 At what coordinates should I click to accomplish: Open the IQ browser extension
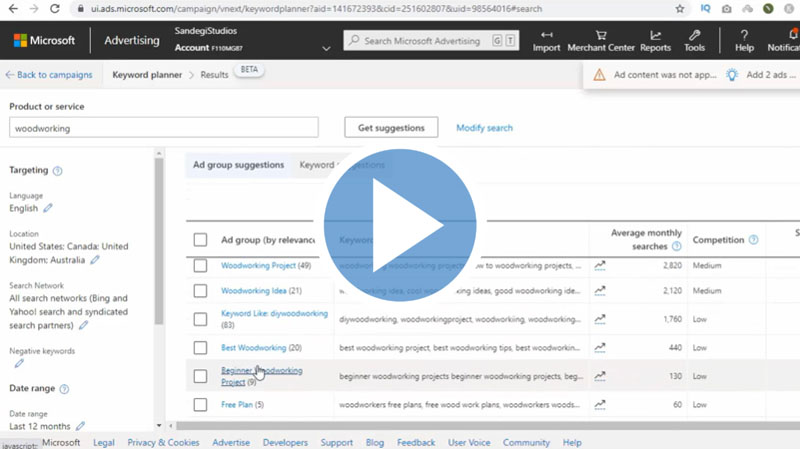[705, 9]
